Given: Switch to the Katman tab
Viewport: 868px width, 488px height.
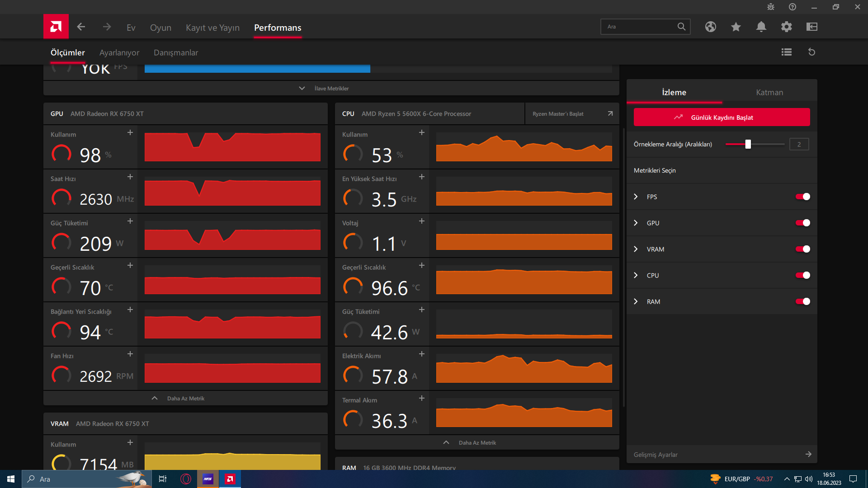Looking at the screenshot, I should pyautogui.click(x=769, y=92).
